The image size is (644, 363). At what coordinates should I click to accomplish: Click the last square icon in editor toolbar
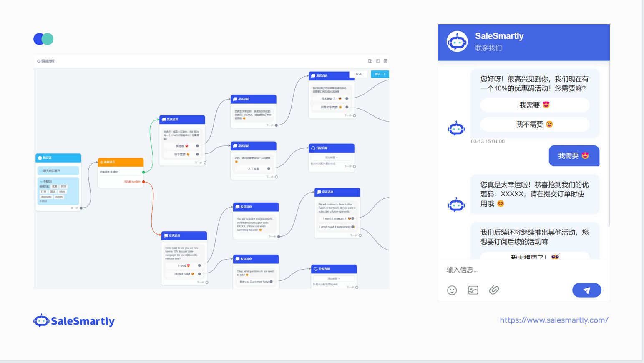[x=385, y=61]
